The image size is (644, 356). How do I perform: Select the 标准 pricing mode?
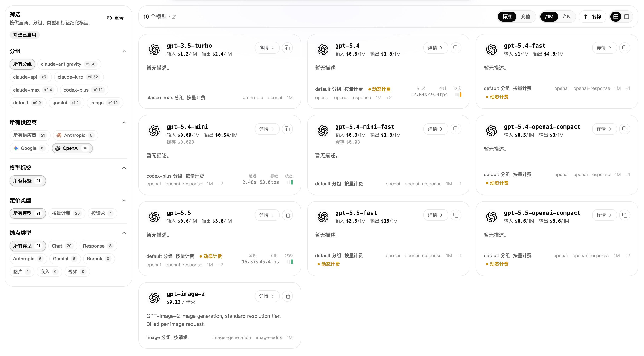click(x=507, y=17)
